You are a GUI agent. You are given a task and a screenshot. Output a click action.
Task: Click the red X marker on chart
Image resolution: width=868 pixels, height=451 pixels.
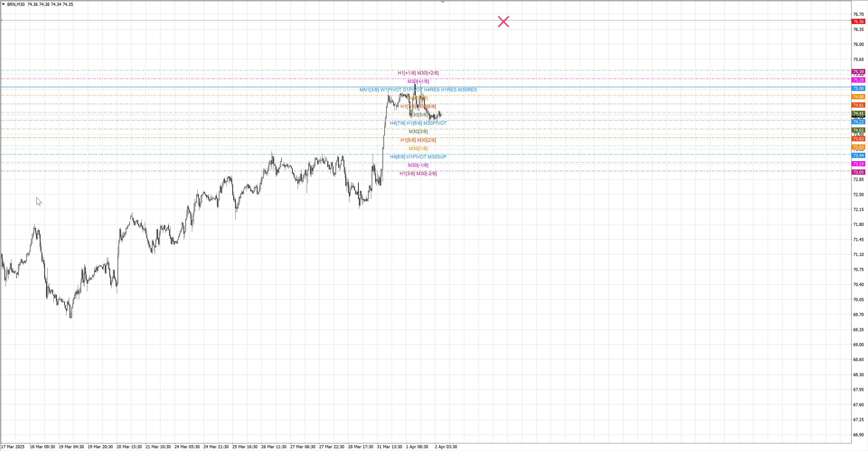point(503,21)
